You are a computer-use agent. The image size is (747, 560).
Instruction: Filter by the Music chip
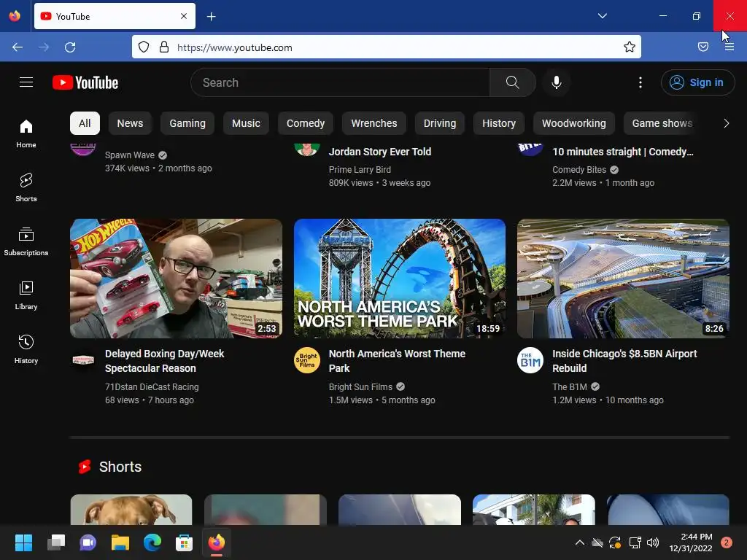coord(246,123)
